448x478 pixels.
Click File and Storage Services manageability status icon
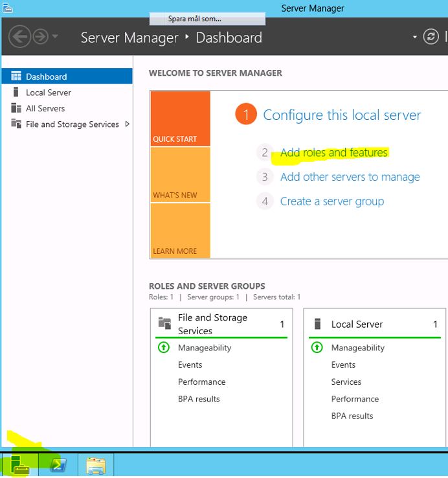tap(164, 348)
